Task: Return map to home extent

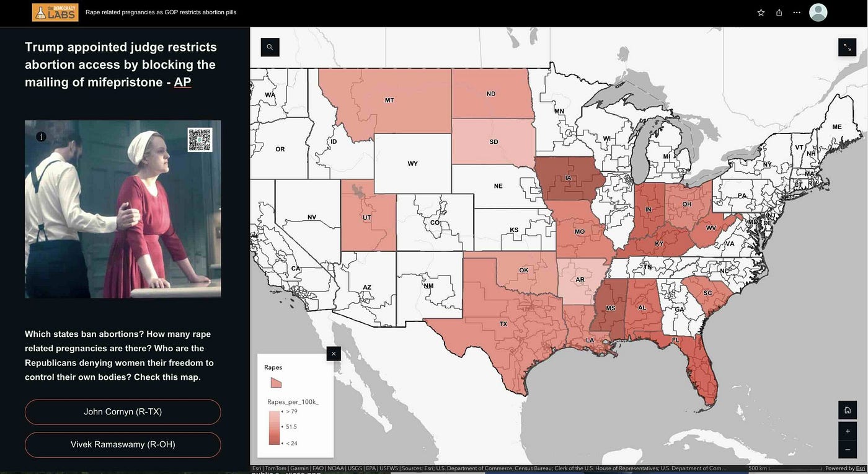Action: pos(847,410)
